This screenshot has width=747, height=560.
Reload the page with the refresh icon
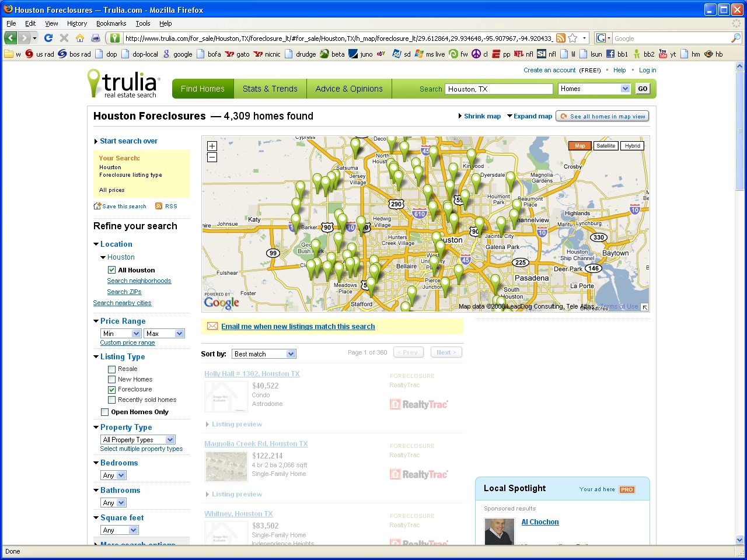48,38
